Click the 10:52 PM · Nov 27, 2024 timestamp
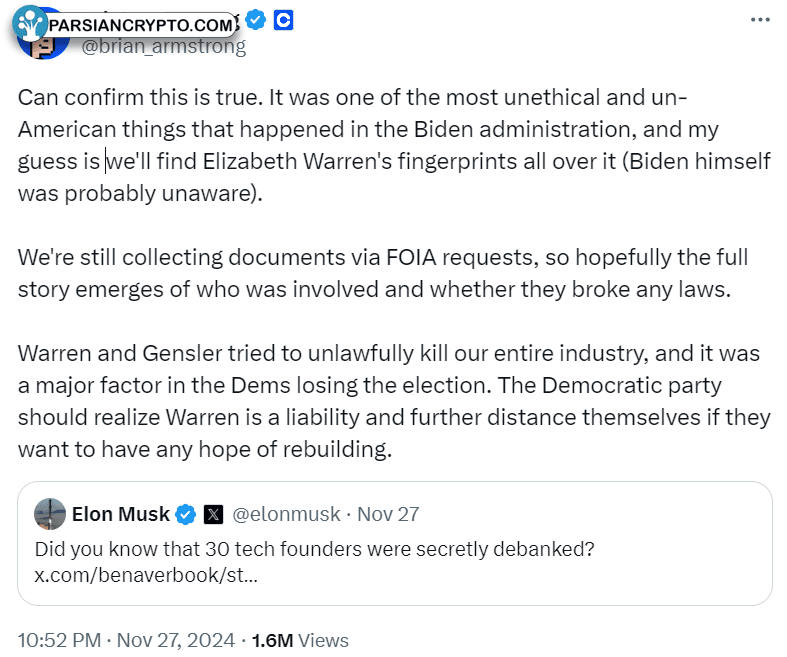787x657 pixels. click(x=126, y=640)
